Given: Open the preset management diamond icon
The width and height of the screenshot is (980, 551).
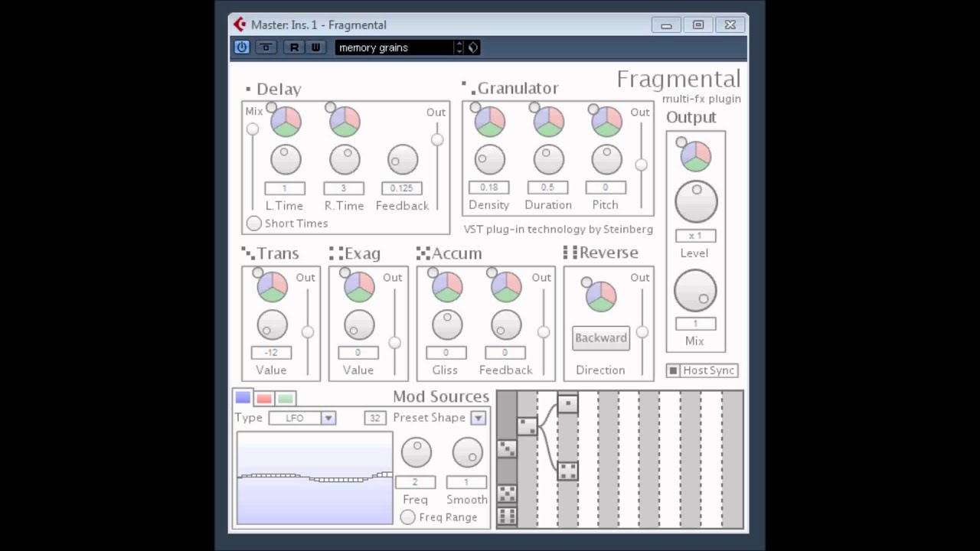Looking at the screenshot, I should click(x=473, y=47).
